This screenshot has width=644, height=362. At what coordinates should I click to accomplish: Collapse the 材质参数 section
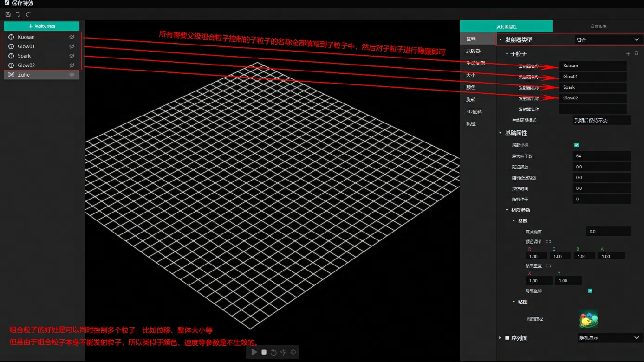point(507,210)
